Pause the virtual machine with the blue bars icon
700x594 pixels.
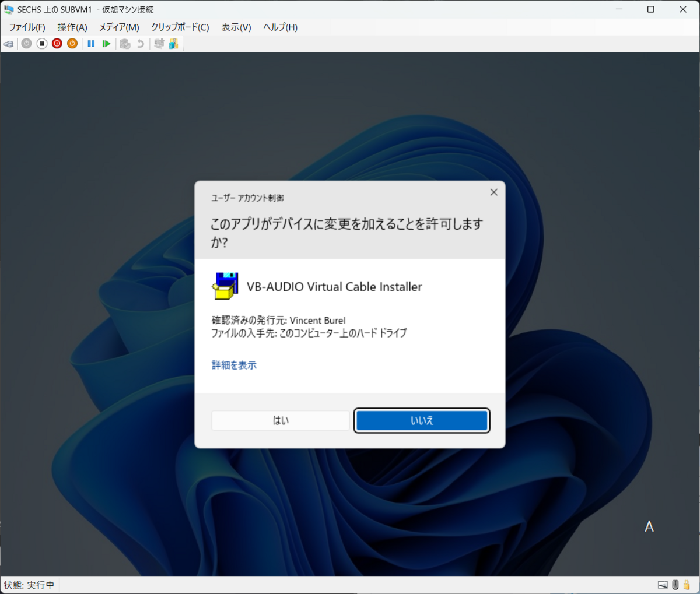(91, 44)
